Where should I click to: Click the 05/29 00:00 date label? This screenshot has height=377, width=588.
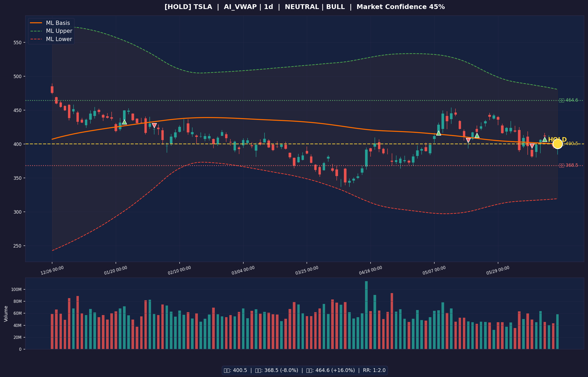coord(498,270)
